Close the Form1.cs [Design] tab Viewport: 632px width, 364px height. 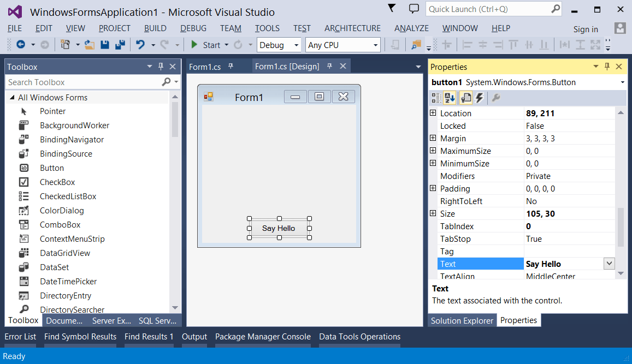(x=343, y=66)
